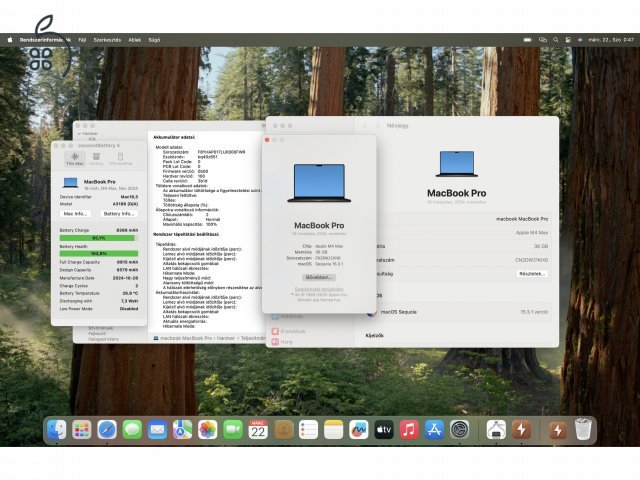Launch Safari from the Dock
Viewport: 640px width, 480px height.
click(107, 430)
